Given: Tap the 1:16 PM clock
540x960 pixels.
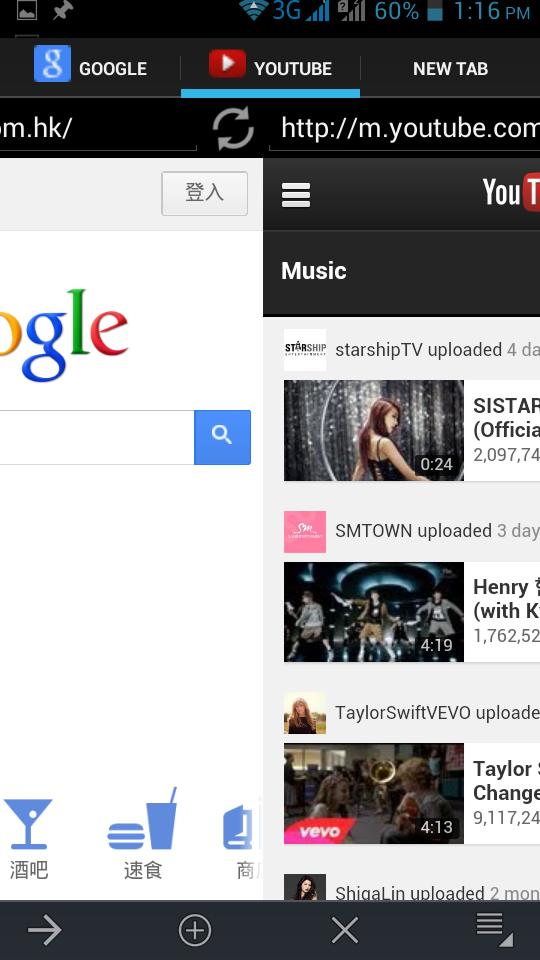Looking at the screenshot, I should (x=492, y=12).
